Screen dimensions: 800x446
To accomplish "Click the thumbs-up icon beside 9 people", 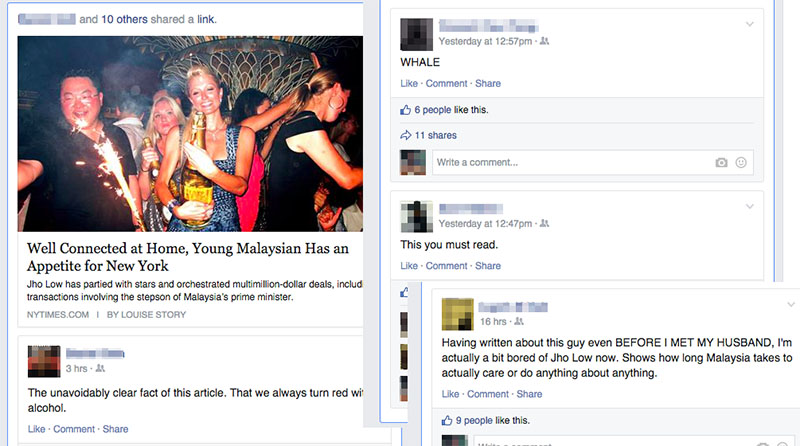I will point(447,420).
